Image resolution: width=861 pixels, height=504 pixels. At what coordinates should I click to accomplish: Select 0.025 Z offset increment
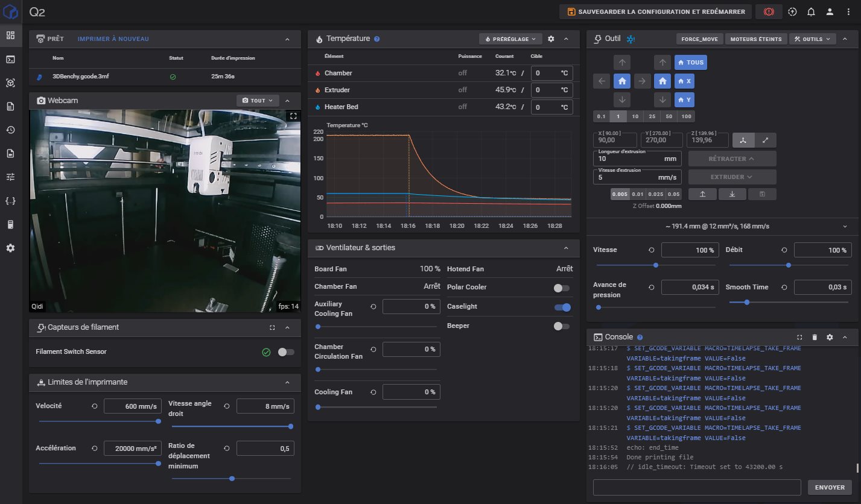point(656,194)
